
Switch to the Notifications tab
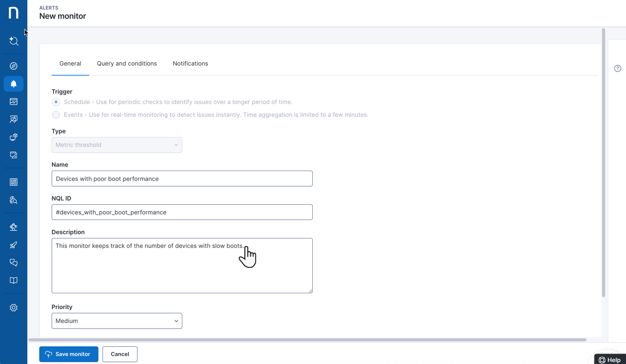(x=190, y=63)
